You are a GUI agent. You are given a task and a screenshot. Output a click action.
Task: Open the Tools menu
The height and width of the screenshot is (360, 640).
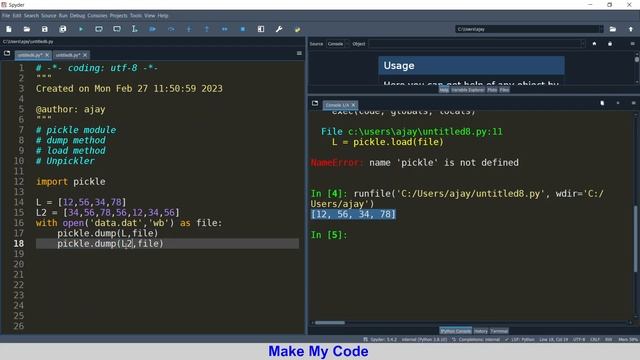[x=136, y=16]
